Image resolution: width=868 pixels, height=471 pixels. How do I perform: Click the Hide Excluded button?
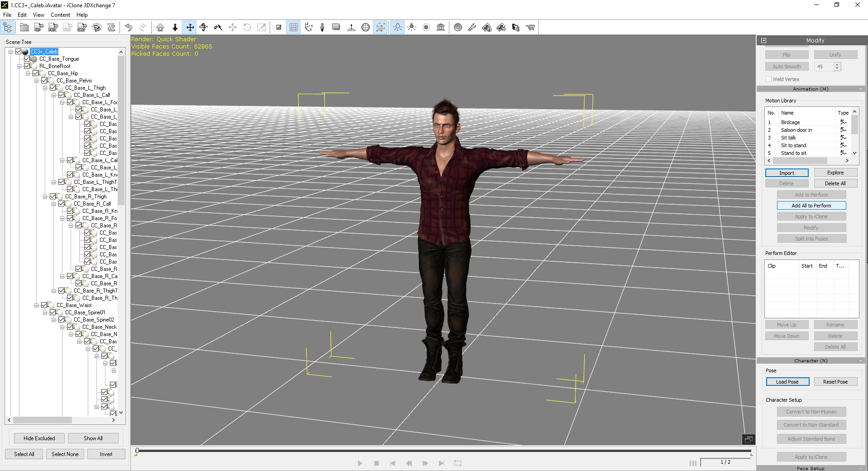click(39, 438)
